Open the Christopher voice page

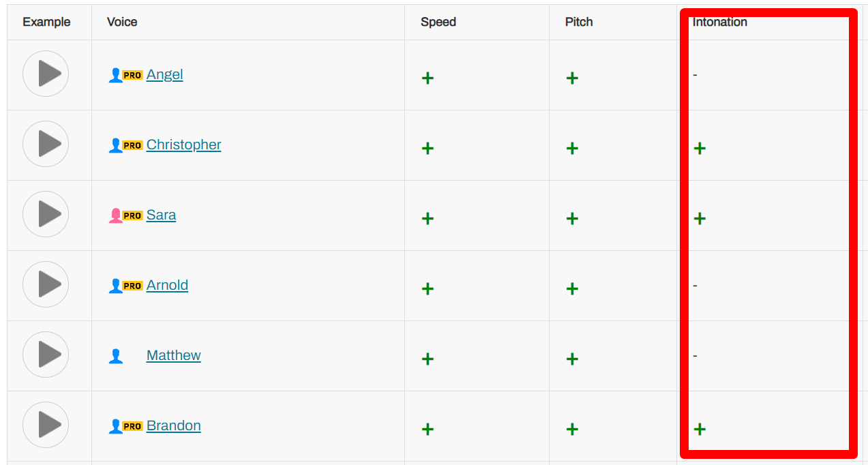pos(183,145)
